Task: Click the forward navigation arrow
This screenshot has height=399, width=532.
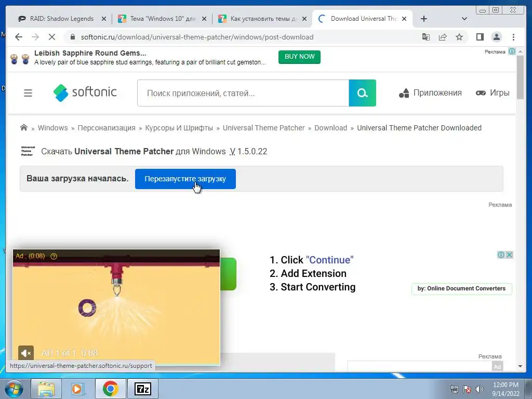Action: 35,37
